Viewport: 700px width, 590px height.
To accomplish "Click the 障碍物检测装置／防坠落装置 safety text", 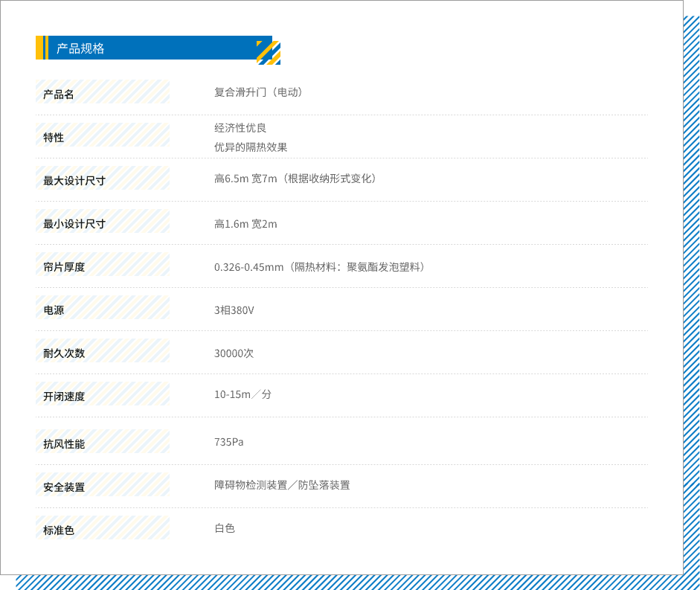I will tap(282, 485).
